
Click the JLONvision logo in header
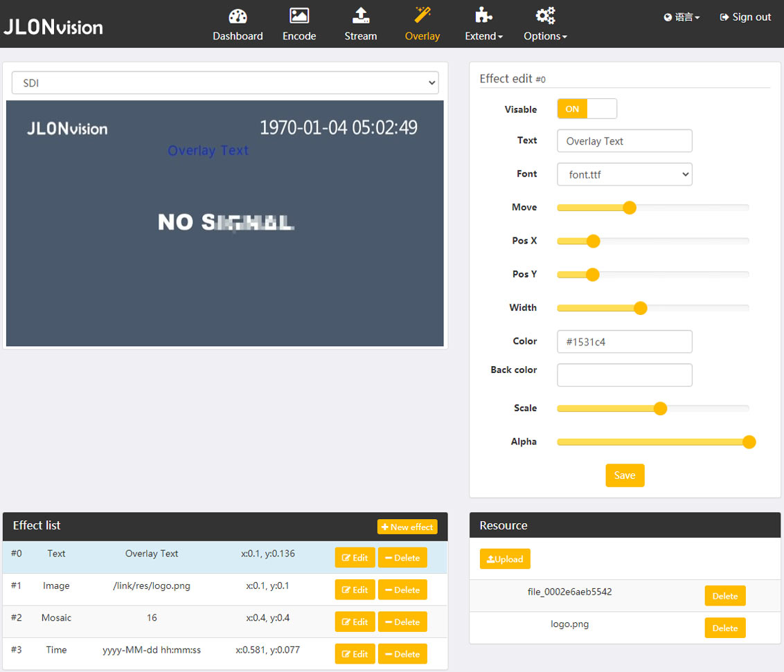coord(53,27)
